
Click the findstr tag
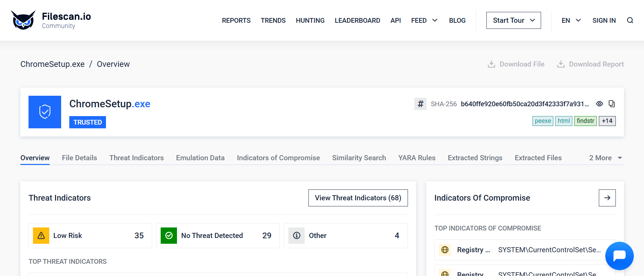point(585,121)
